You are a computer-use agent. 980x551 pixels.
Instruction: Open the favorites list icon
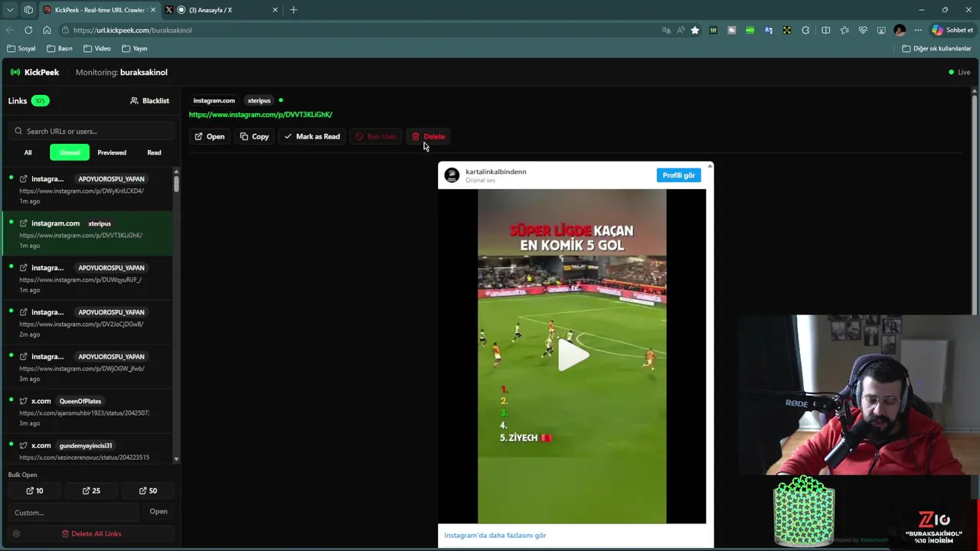point(844,30)
